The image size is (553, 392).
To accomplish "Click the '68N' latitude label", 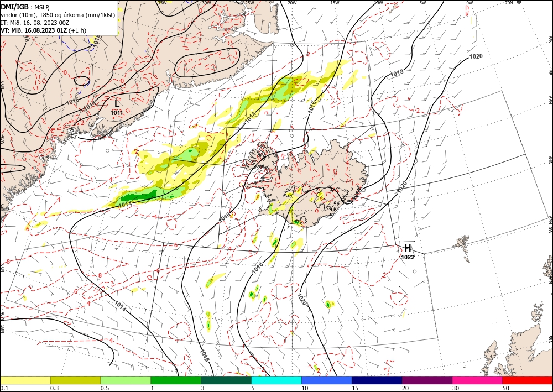I will (550, 39).
